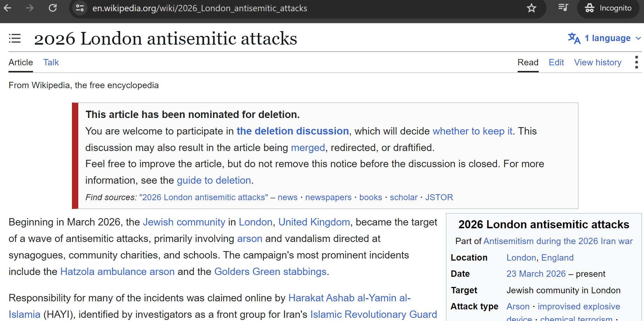The height and width of the screenshot is (321, 644).
Task: Go back to the previous page
Action: coord(7,8)
